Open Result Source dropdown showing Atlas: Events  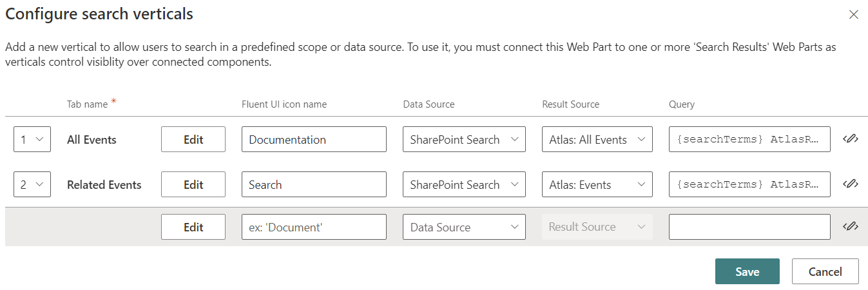coord(597,184)
